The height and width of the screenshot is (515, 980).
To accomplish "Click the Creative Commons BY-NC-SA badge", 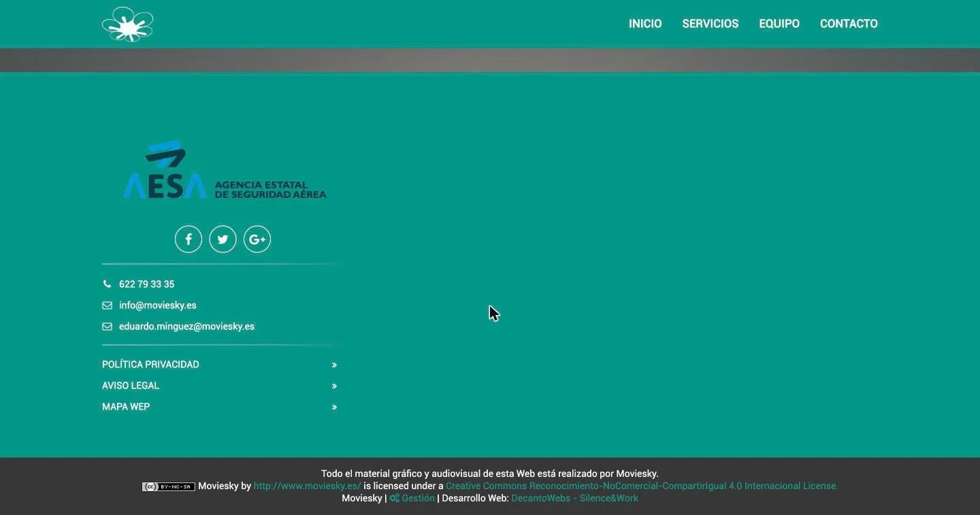I will tap(169, 486).
